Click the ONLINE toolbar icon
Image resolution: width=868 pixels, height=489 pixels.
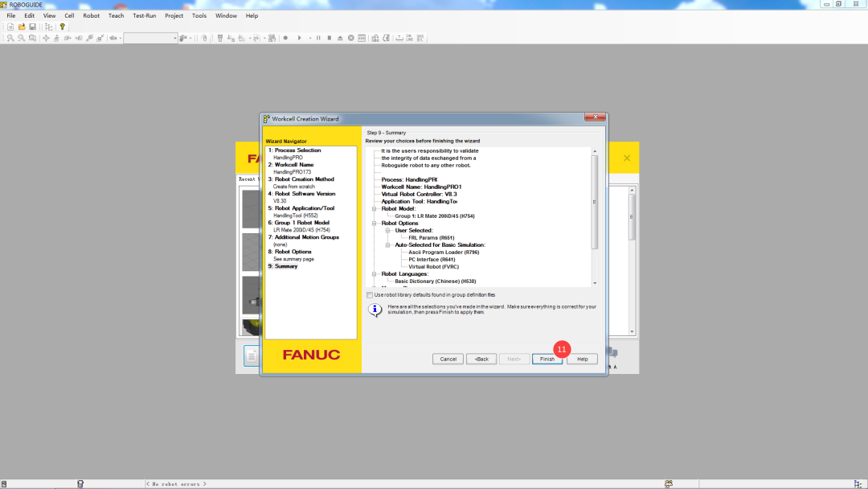[x=410, y=39]
